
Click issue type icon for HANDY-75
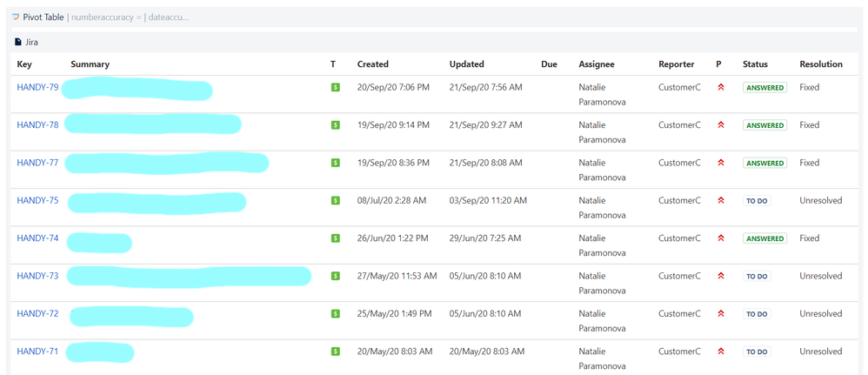335,200
